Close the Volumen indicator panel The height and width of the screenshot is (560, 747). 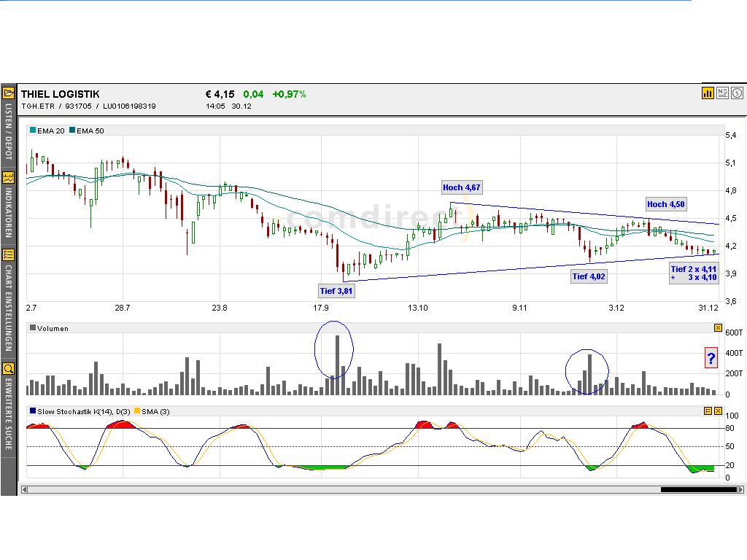pos(718,327)
